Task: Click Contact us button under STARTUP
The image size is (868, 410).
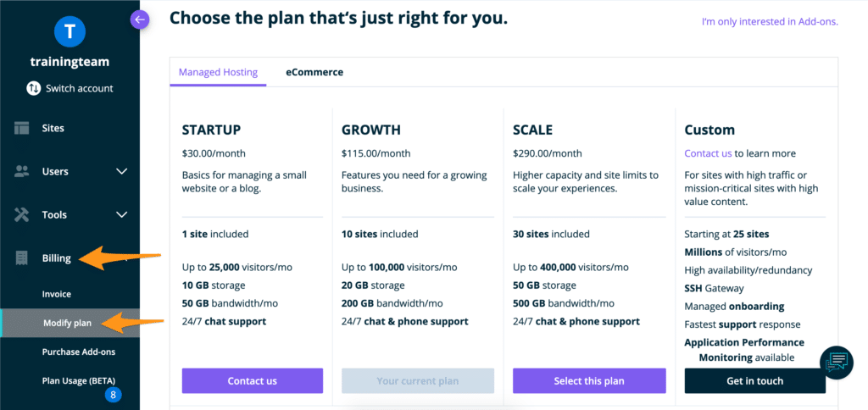Action: pyautogui.click(x=253, y=380)
